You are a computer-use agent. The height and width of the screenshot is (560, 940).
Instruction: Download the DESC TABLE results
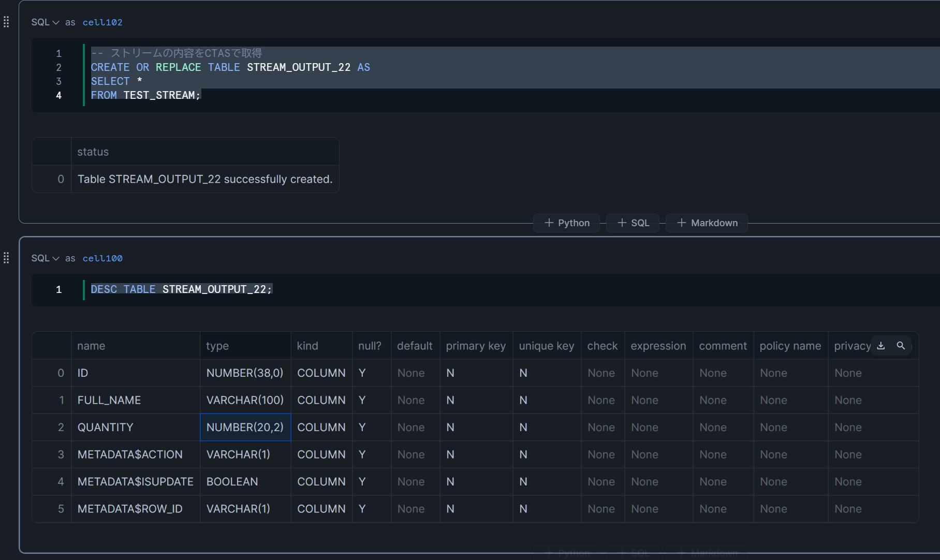881,346
